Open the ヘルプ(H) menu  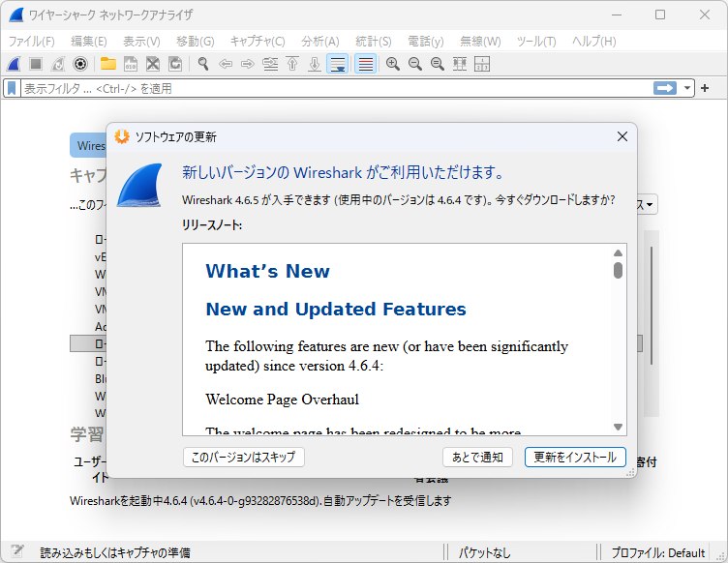click(x=593, y=42)
